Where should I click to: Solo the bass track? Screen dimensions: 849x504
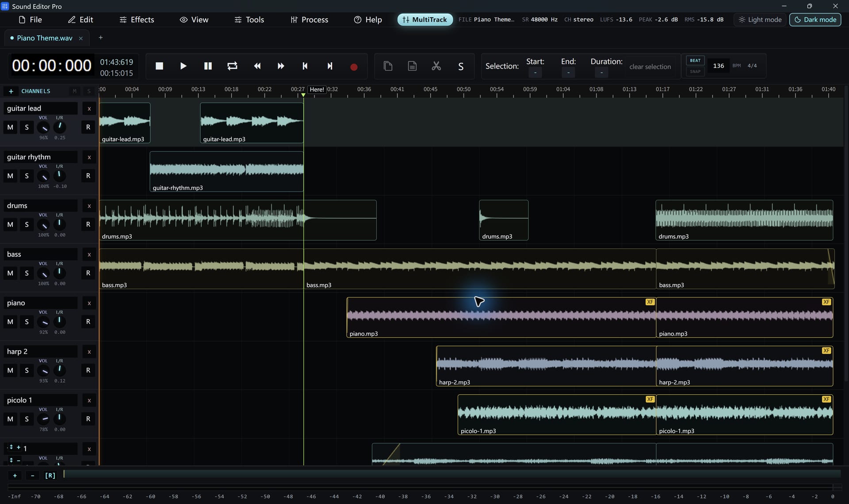(x=27, y=273)
